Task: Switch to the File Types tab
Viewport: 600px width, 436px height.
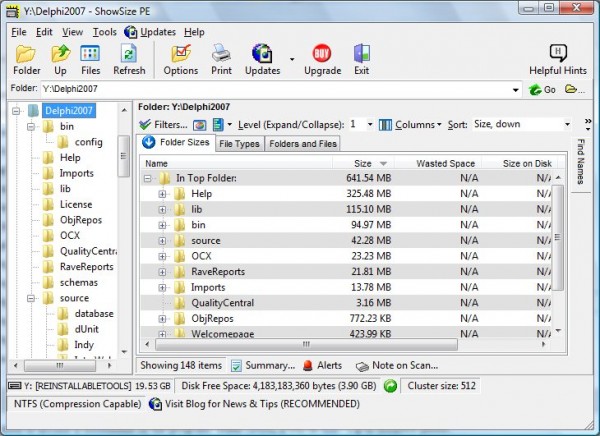Action: [238, 144]
